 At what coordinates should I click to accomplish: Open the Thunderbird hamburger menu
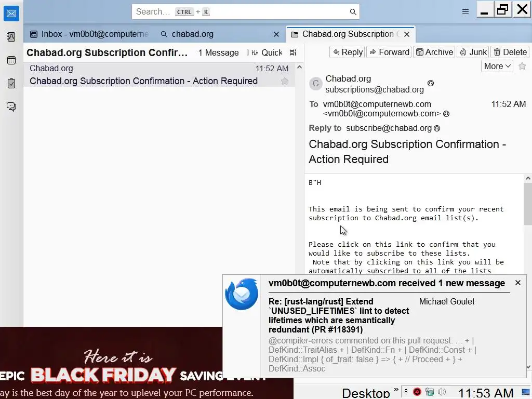pos(465,12)
